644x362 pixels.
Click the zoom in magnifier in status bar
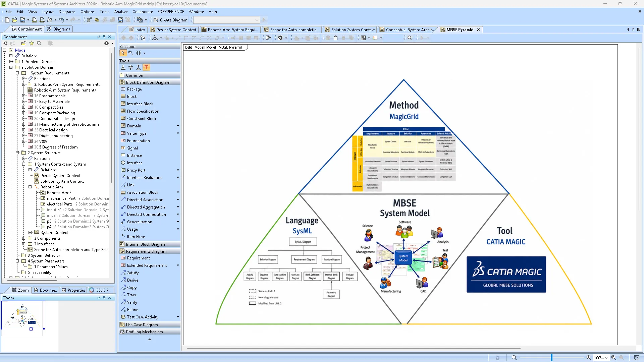588,358
